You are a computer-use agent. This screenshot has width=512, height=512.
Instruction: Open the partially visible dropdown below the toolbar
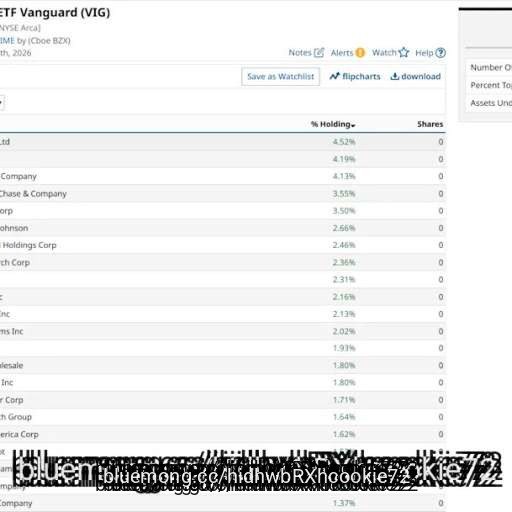pyautogui.click(x=1, y=102)
